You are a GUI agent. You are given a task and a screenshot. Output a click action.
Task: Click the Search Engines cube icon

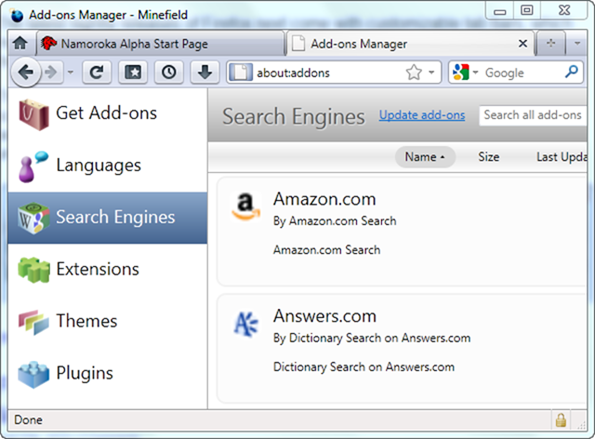pos(33,218)
